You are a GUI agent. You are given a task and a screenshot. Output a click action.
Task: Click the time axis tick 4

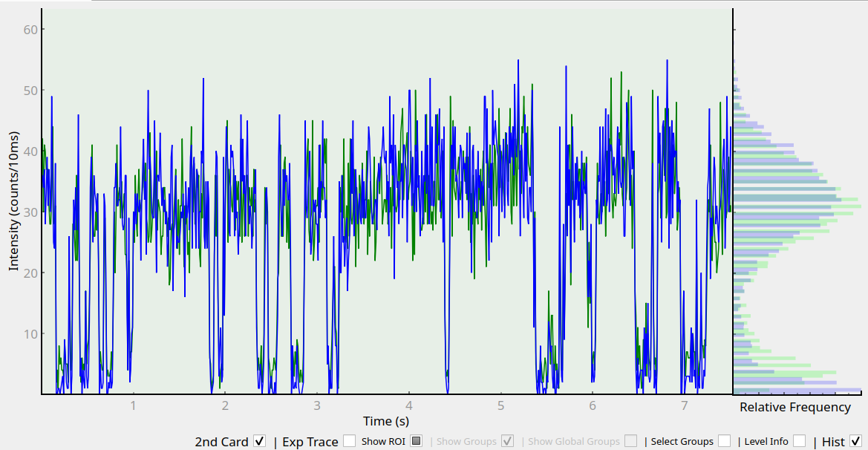click(409, 405)
